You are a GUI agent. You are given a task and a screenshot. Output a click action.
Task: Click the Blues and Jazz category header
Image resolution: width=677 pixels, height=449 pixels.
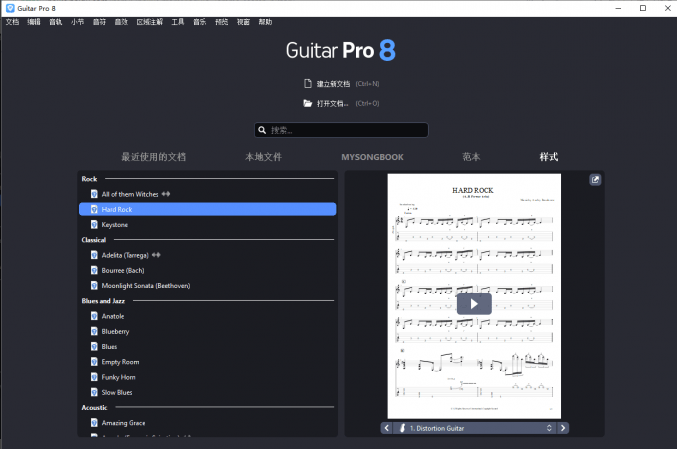103,301
